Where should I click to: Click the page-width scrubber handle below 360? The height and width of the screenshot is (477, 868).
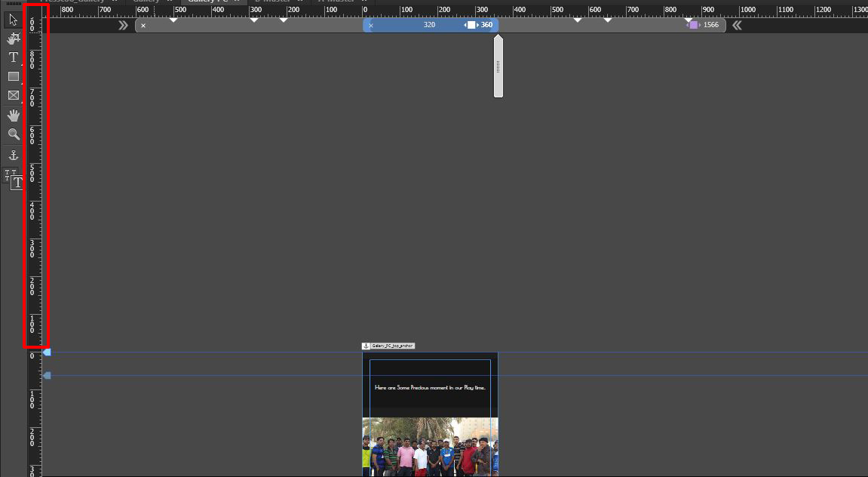click(498, 66)
